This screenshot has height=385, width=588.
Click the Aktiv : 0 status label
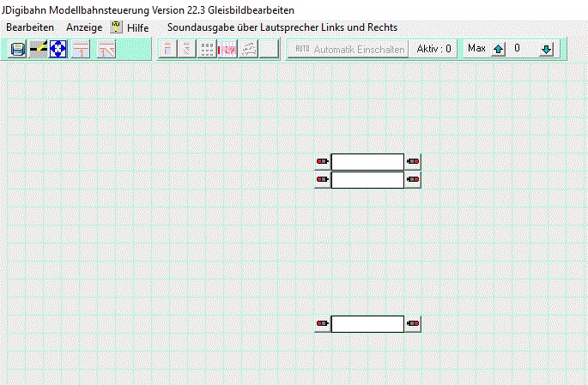coord(433,49)
